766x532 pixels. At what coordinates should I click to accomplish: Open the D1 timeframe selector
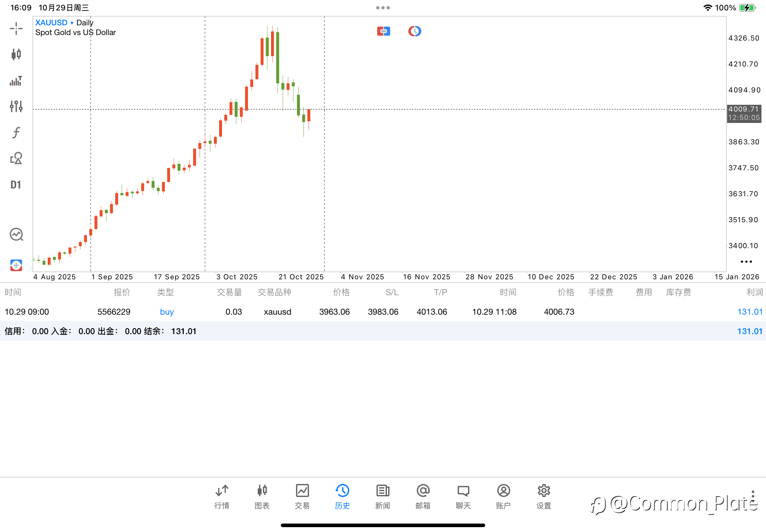[16, 185]
